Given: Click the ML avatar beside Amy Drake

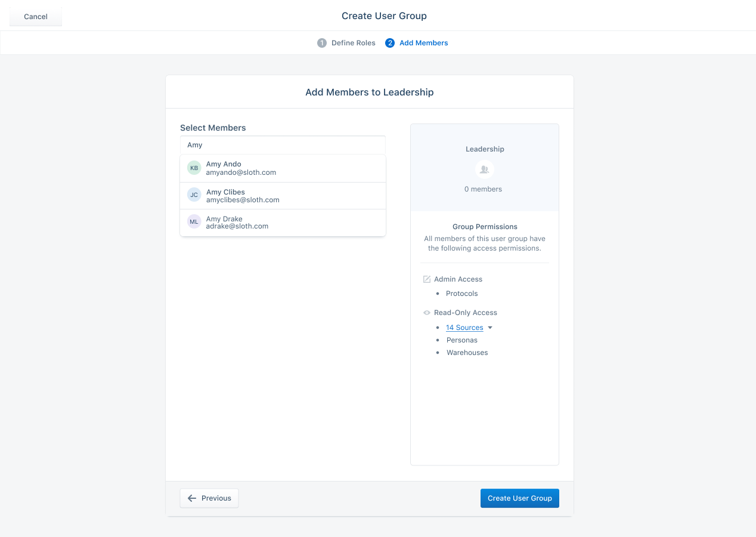Looking at the screenshot, I should tap(194, 222).
